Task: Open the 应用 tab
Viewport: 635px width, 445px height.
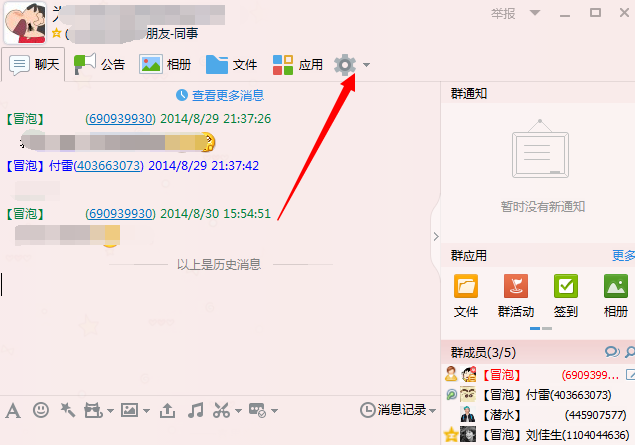Action: [x=298, y=64]
